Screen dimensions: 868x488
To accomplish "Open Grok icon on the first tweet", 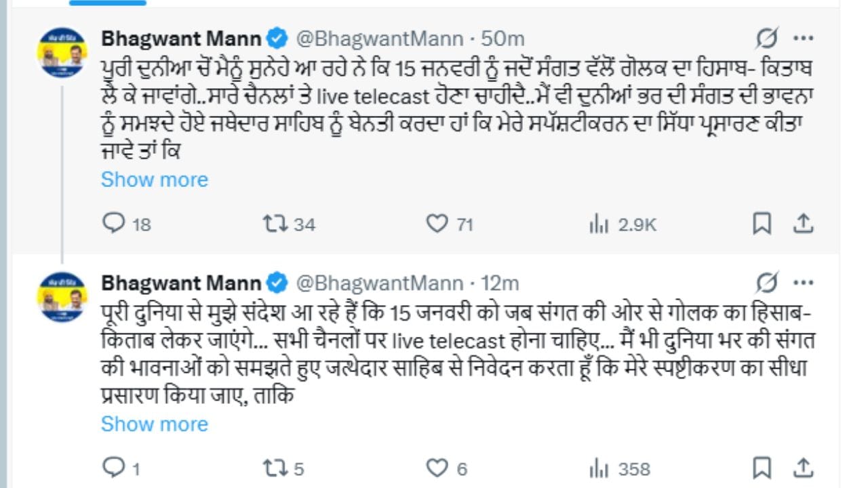I will [766, 39].
